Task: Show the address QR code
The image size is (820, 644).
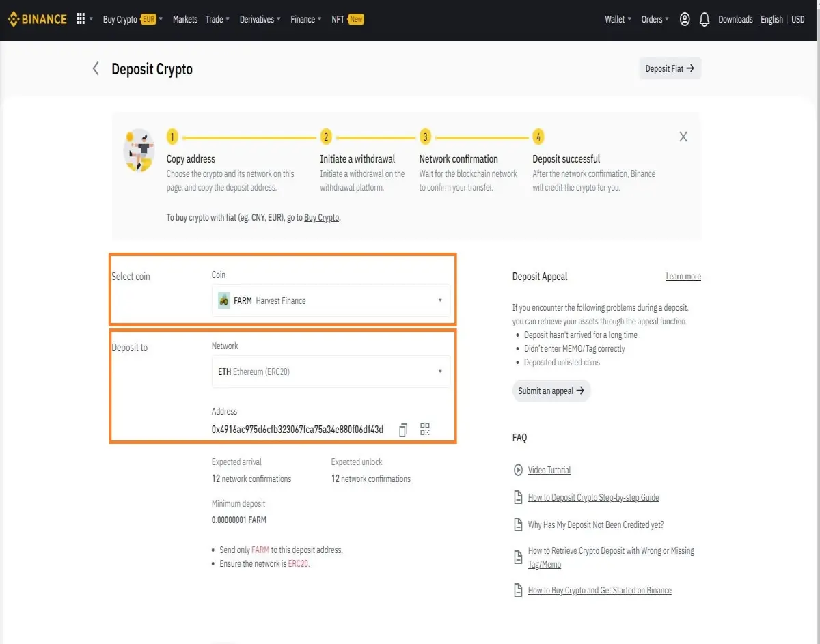Action: 425,429
